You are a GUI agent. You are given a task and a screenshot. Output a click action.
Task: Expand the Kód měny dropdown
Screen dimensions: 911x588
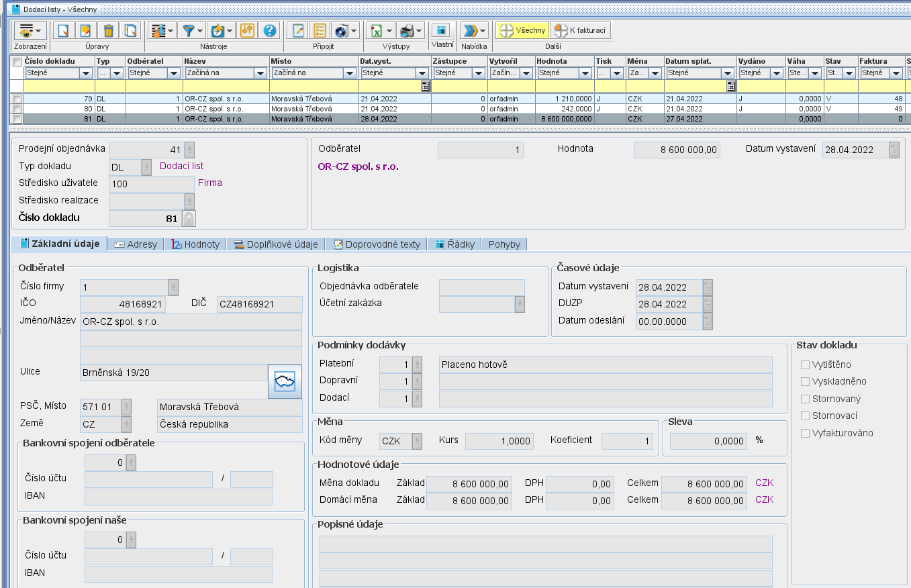tap(417, 441)
